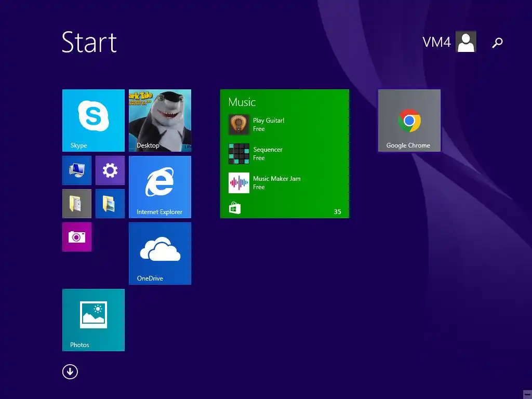Open the Documents folder tile
The image size is (532, 399).
(77, 204)
